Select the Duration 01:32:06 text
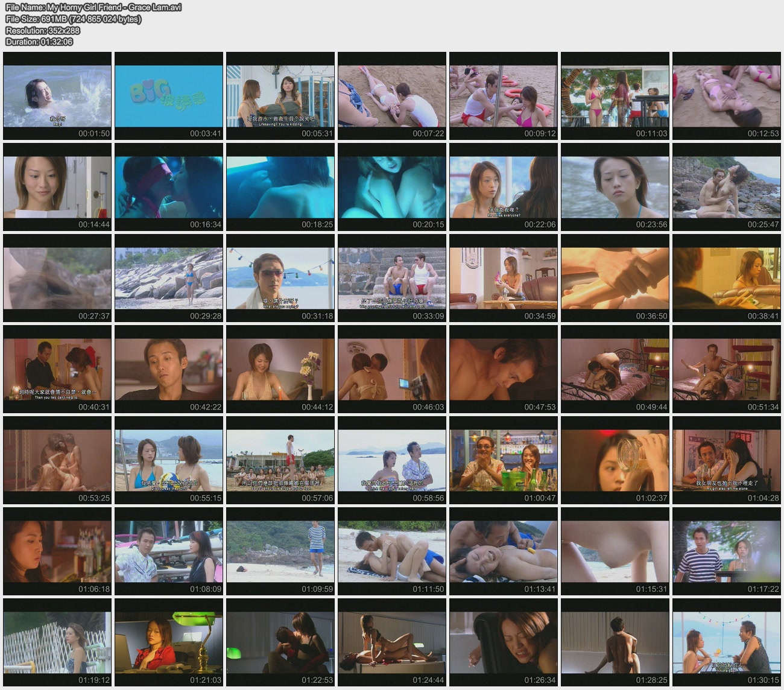Viewport: 784px width, 690px height. [39, 42]
